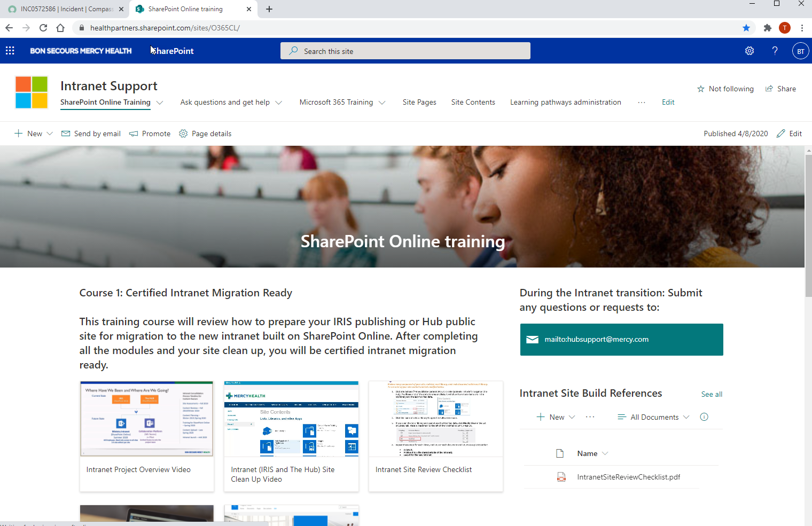Open the settings gear in SharePoint header
The image size is (812, 526).
(x=749, y=51)
